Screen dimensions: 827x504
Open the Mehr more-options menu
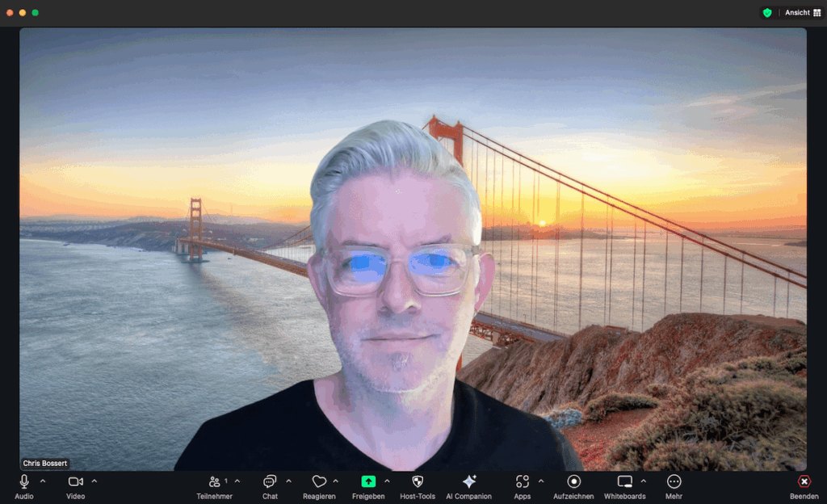click(674, 482)
